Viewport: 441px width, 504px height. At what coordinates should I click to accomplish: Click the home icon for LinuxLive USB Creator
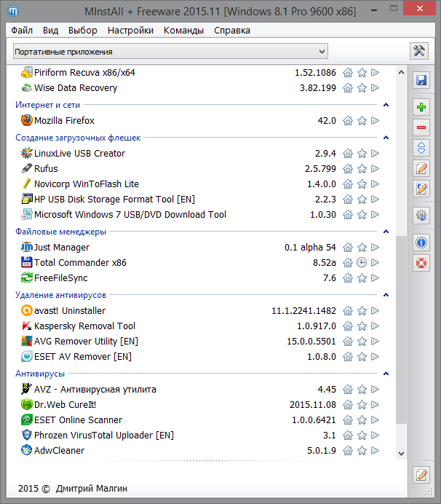pos(348,154)
